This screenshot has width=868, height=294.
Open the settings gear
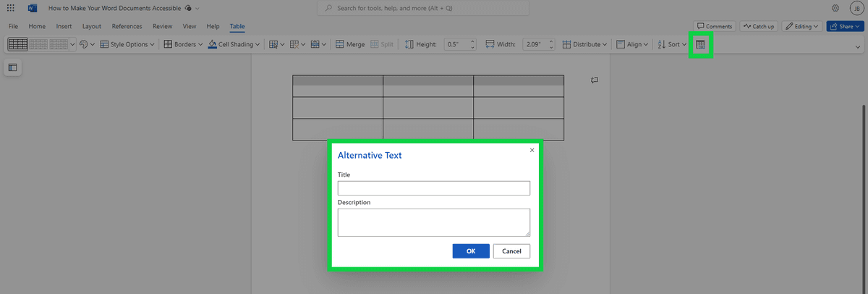click(x=835, y=8)
